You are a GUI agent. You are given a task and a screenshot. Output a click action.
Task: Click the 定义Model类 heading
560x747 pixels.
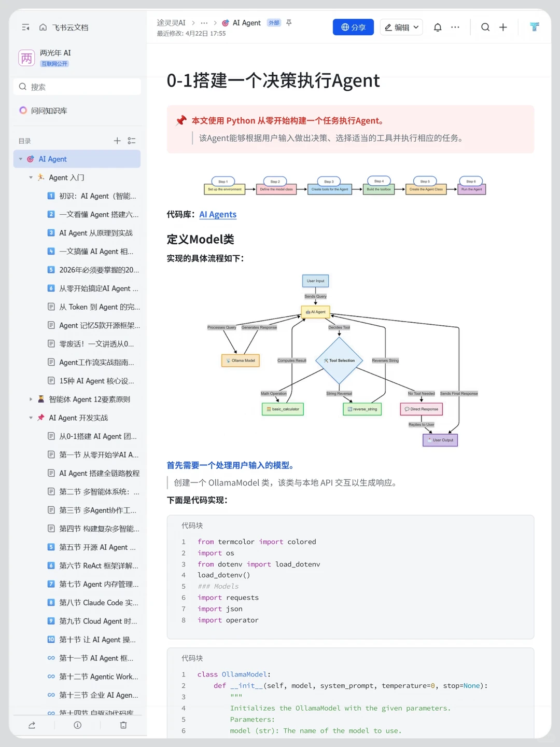tap(200, 239)
